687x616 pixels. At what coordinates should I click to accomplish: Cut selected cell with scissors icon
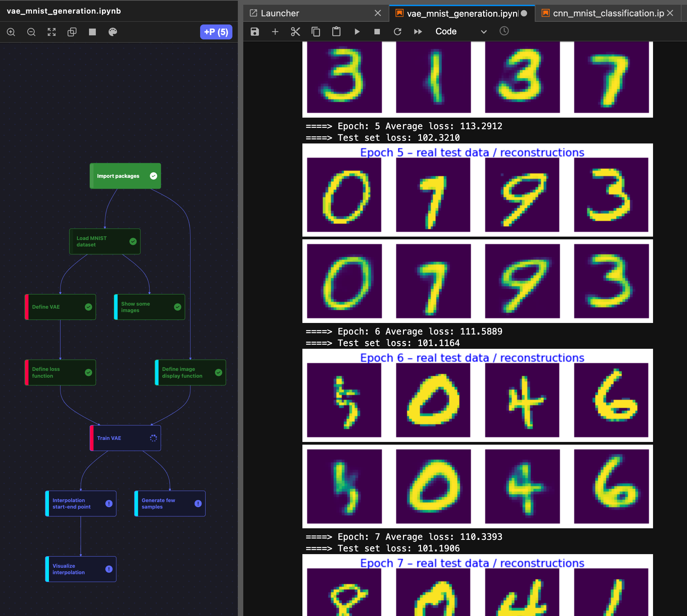(x=296, y=32)
